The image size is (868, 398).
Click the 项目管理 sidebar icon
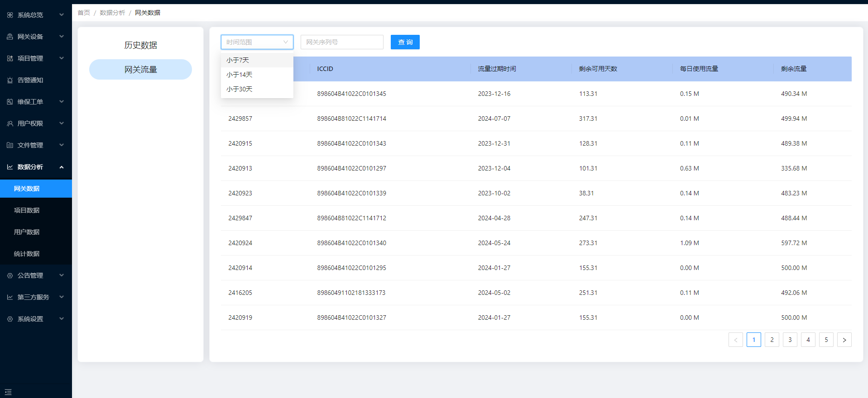tap(10, 58)
